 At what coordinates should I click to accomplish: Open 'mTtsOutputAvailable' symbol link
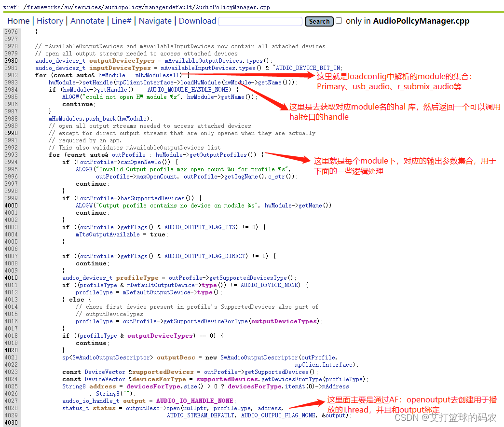click(108, 234)
